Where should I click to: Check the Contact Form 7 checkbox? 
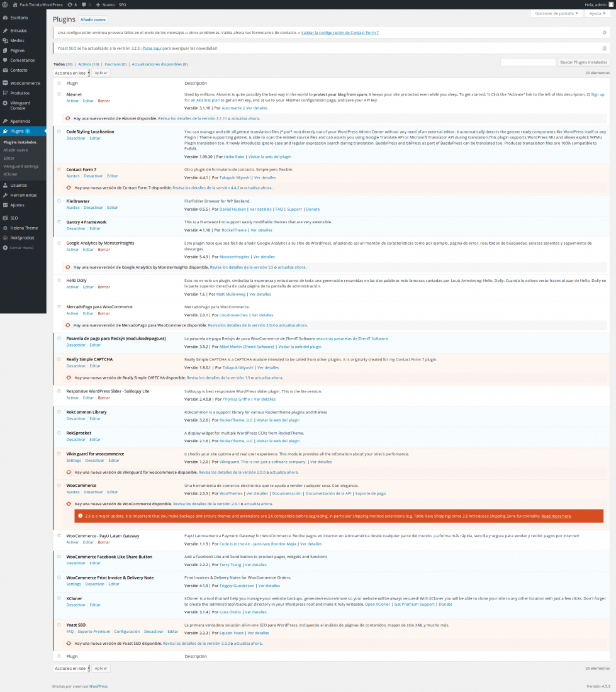[59, 169]
